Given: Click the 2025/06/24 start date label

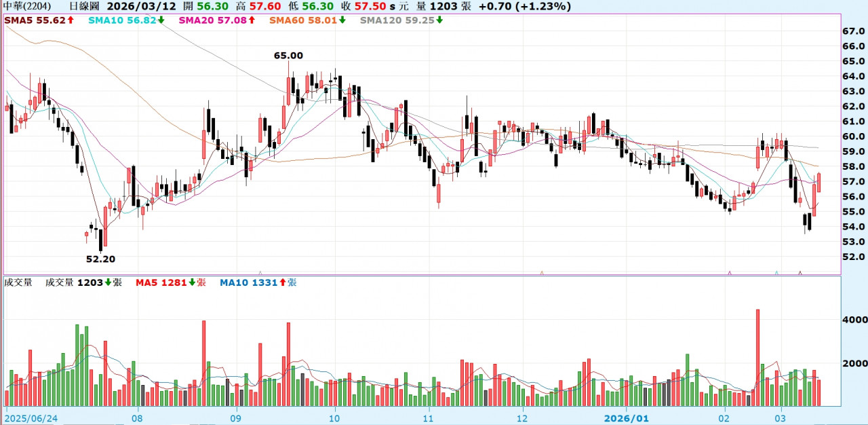Looking at the screenshot, I should pos(31,418).
